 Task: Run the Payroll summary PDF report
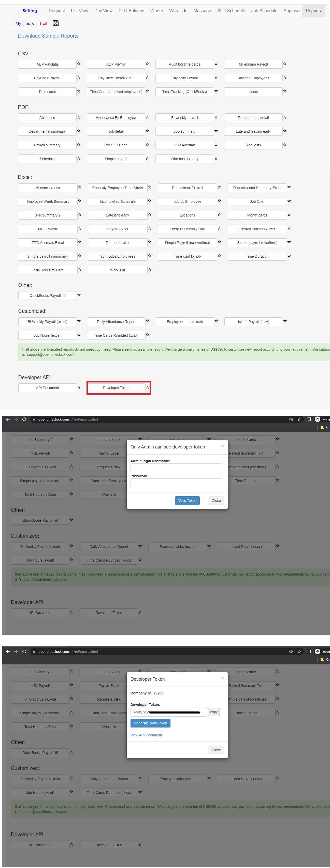coord(47,145)
